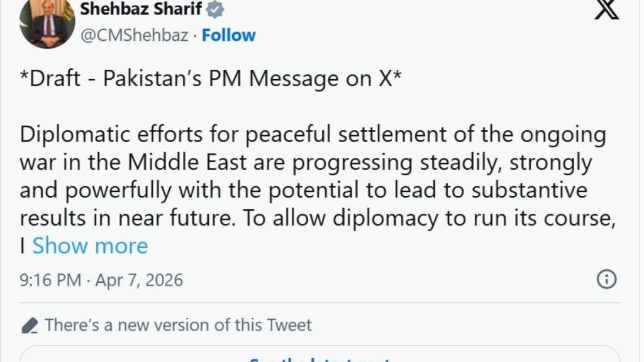
Task: Open the @CMShehbaz handle link
Action: [134, 35]
